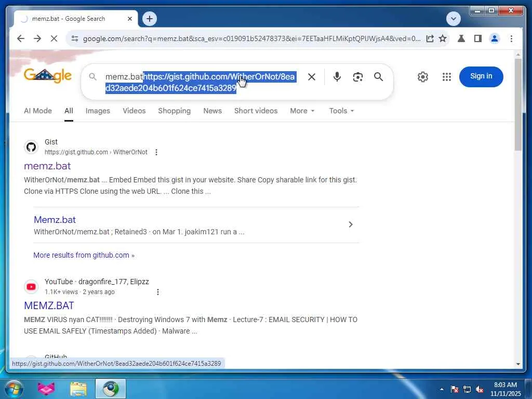Screen dimensions: 532x399
Task: Open the network tray icon
Action: click(467, 389)
